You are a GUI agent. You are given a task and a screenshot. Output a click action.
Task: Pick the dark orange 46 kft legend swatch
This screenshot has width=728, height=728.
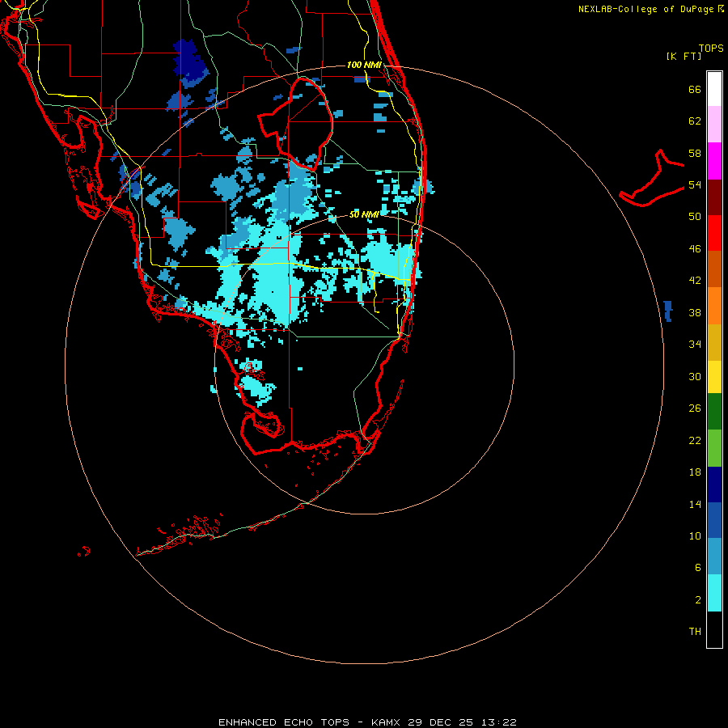[x=714, y=269]
